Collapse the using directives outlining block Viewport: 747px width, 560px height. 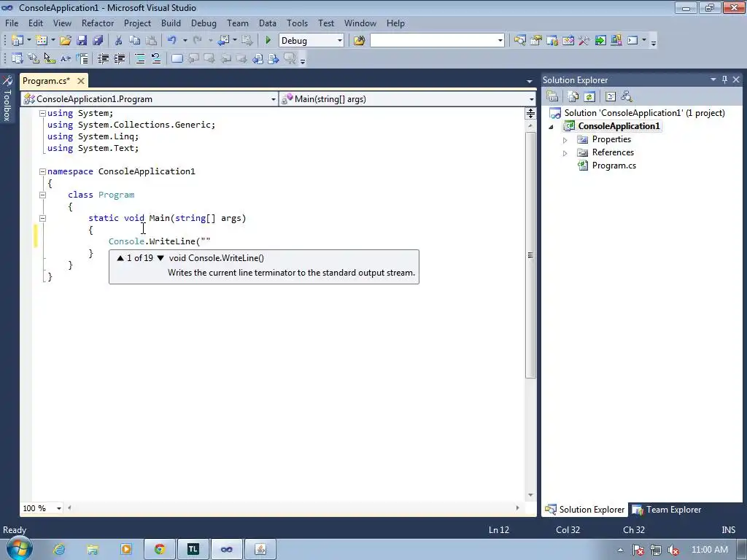coord(42,113)
